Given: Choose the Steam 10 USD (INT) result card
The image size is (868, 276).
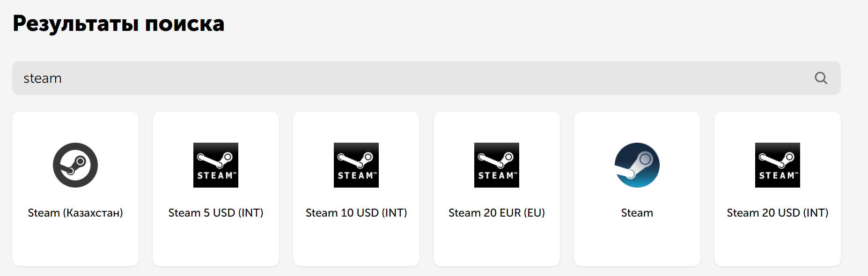Looking at the screenshot, I should [x=356, y=243].
